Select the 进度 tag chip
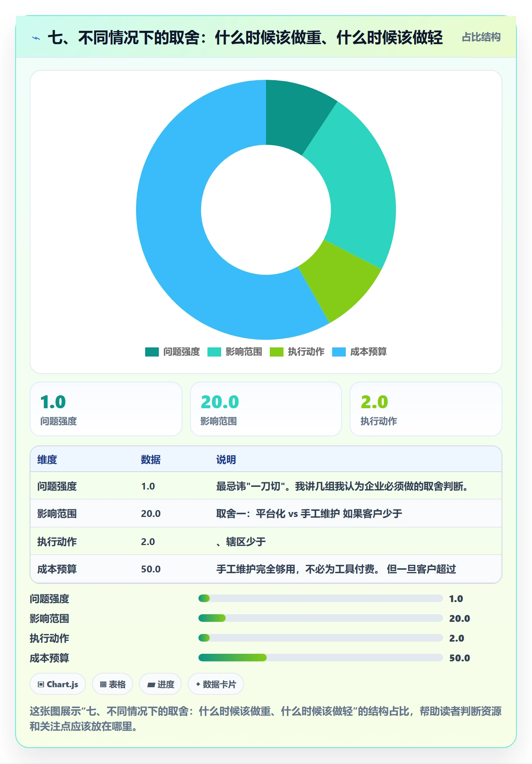 [x=160, y=684]
